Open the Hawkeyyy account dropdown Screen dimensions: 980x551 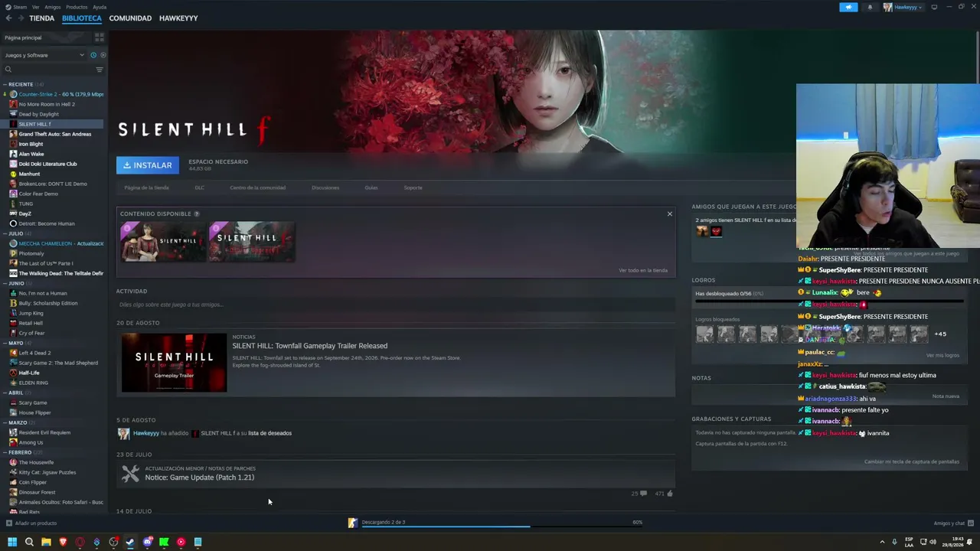903,7
